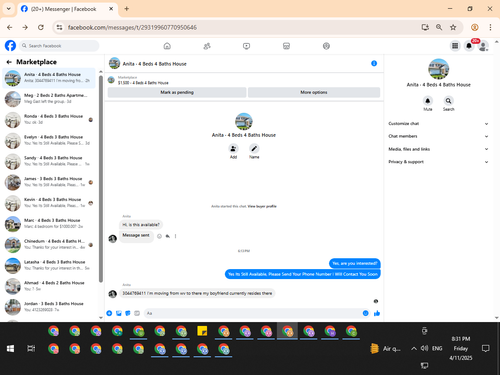Open Task View on the taskbar
This screenshot has height=375, width=500.
point(31,349)
